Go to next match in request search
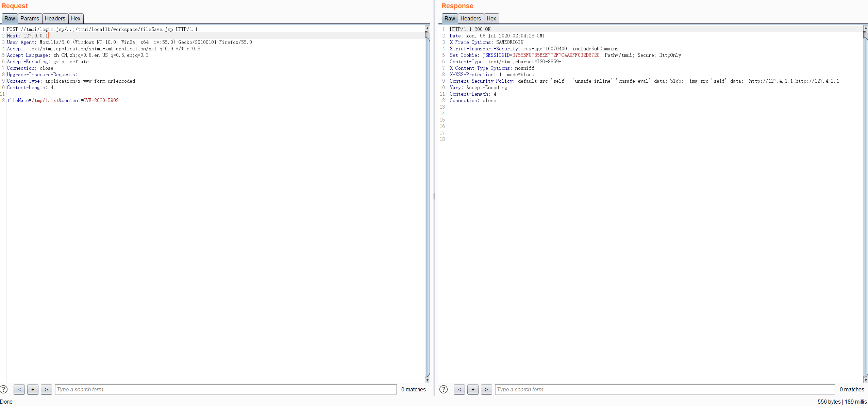The width and height of the screenshot is (868, 406). (x=46, y=389)
